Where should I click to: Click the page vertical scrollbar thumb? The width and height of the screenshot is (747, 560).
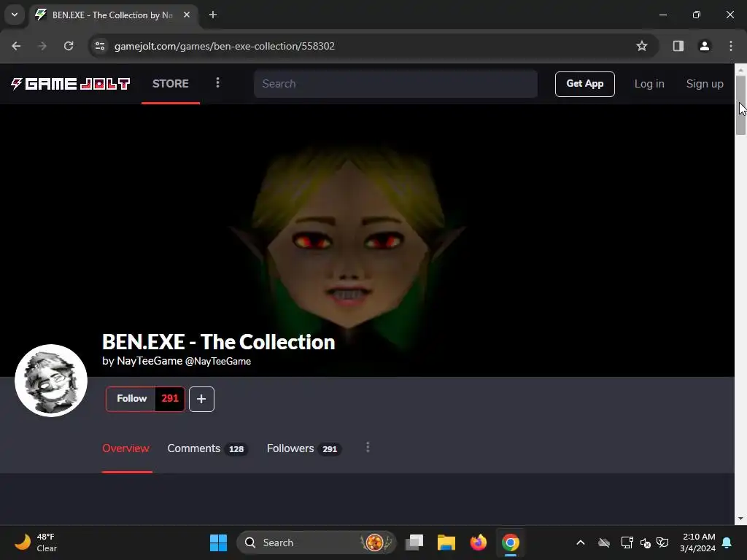740,105
